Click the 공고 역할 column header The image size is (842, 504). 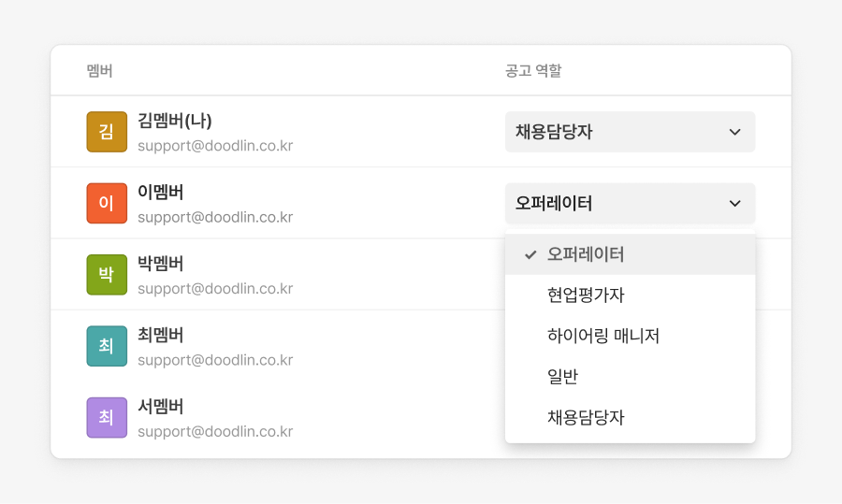point(533,71)
